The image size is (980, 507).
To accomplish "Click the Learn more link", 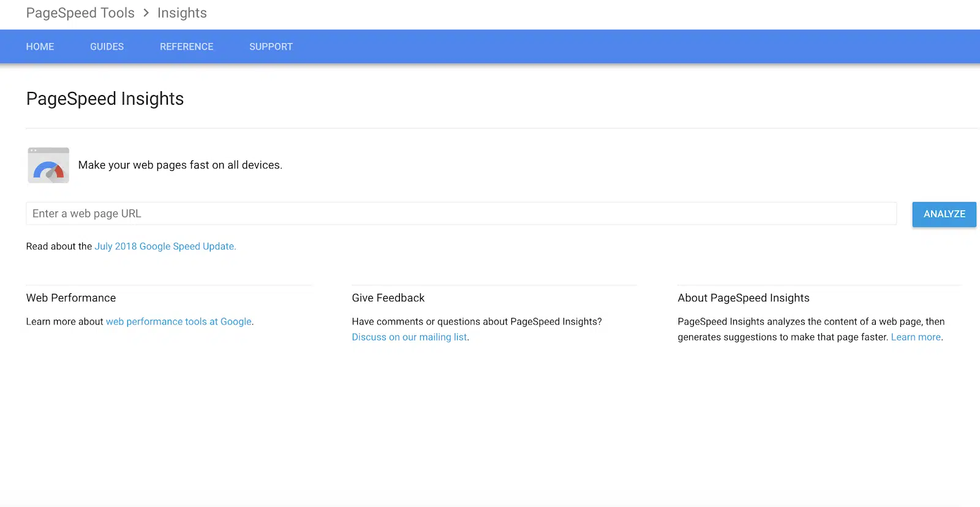I will (916, 337).
